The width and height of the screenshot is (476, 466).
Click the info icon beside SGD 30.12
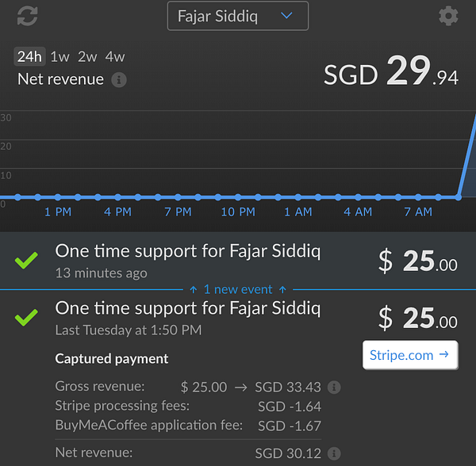(334, 454)
